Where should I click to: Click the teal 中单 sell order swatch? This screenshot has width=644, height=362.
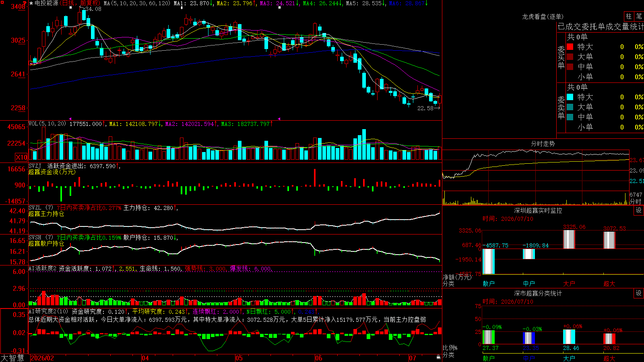pos(570,117)
